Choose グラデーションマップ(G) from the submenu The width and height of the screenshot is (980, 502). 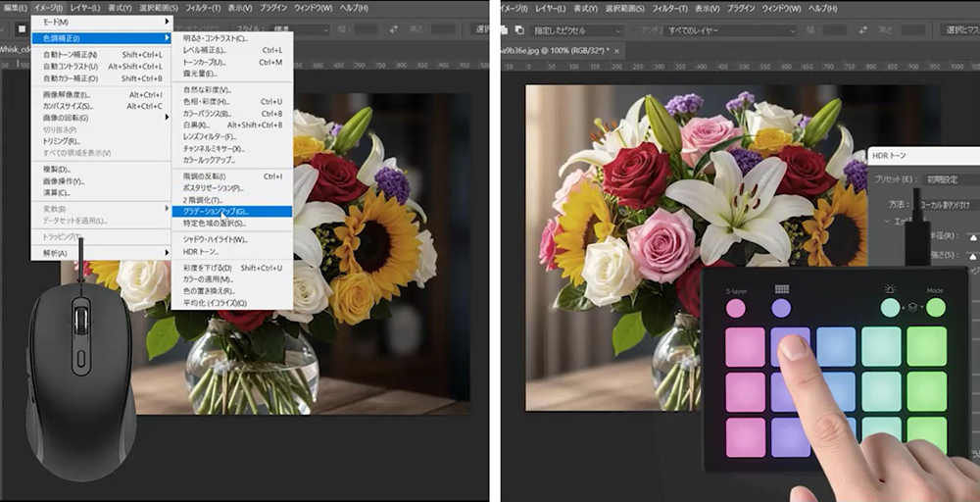(231, 211)
